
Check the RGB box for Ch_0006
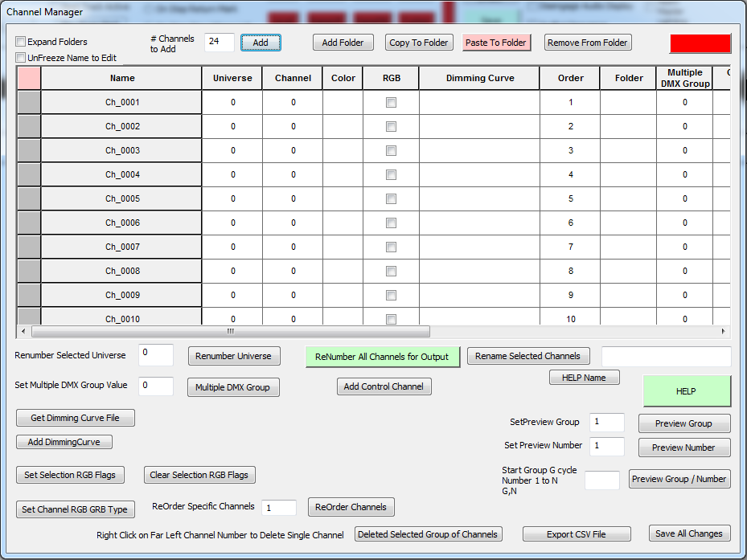pos(391,223)
